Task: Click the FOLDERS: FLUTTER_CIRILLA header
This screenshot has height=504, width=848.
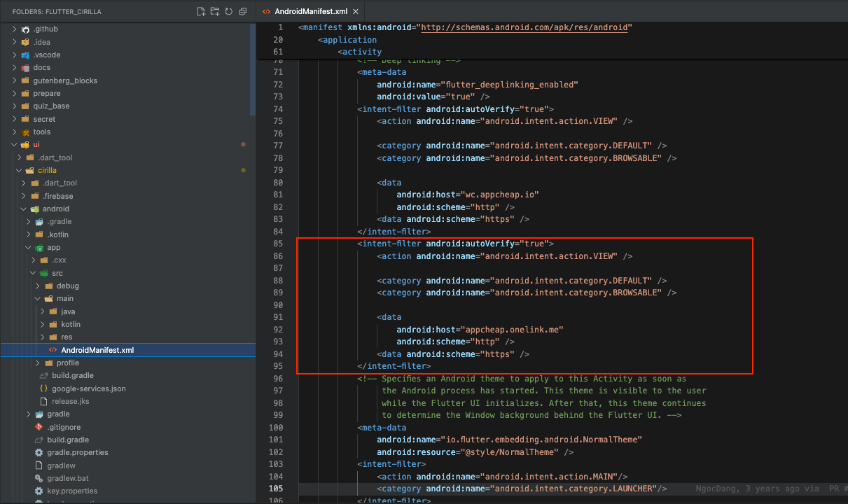Action: [x=55, y=12]
